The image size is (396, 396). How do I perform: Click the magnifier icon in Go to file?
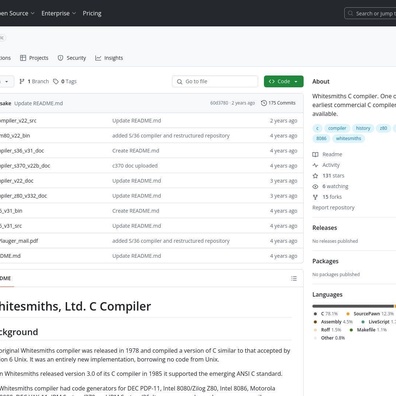tap(179, 81)
